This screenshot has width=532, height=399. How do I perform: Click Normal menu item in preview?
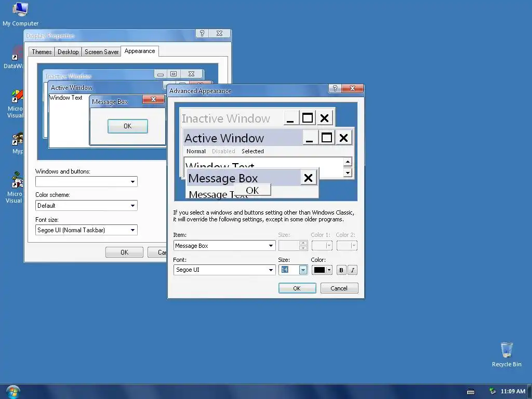pyautogui.click(x=196, y=151)
